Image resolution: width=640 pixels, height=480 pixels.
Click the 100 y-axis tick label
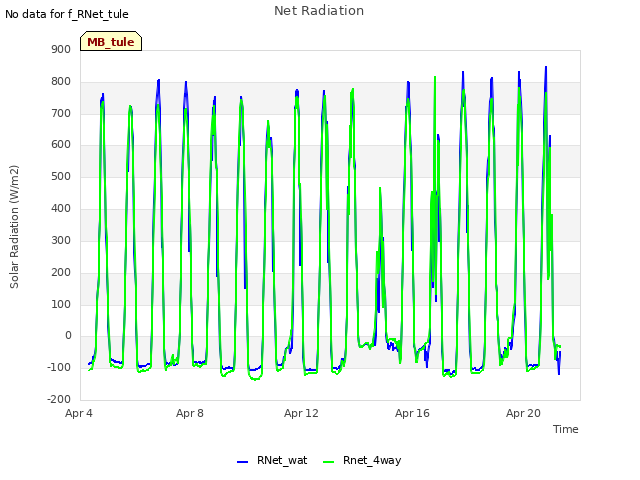pyautogui.click(x=61, y=304)
